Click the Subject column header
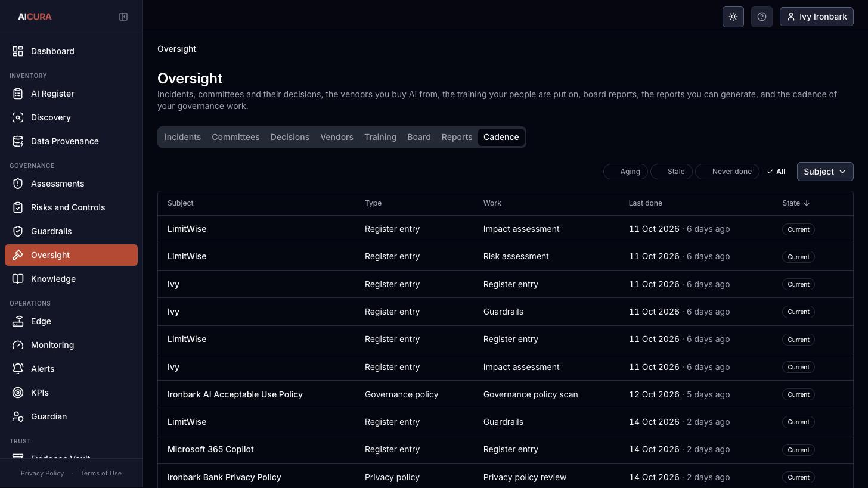The image size is (868, 488). 180,203
